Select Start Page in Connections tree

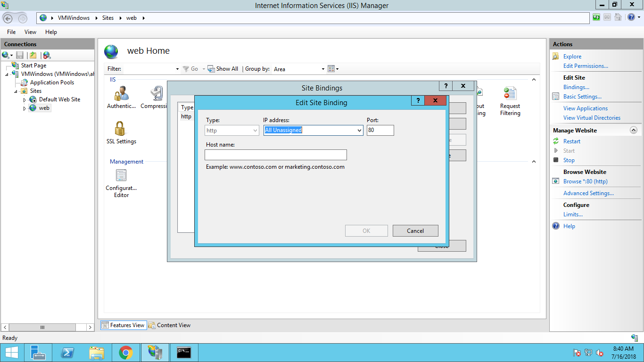[33, 66]
